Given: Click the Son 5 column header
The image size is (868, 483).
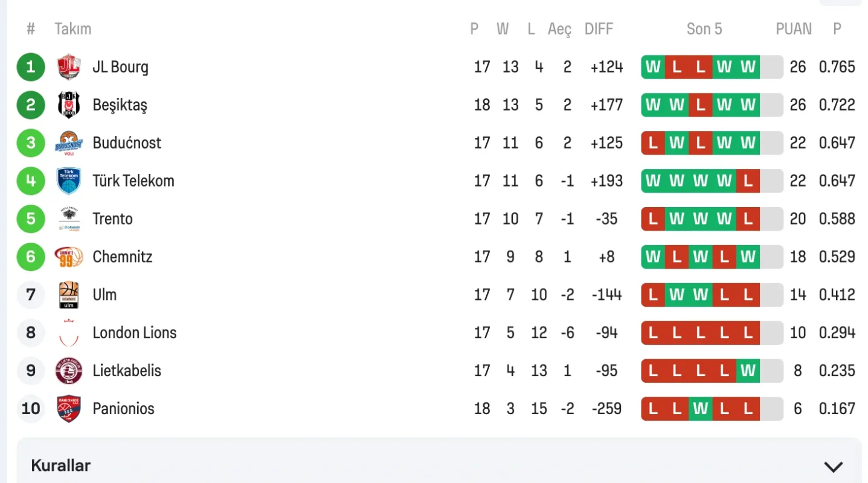Looking at the screenshot, I should [704, 29].
